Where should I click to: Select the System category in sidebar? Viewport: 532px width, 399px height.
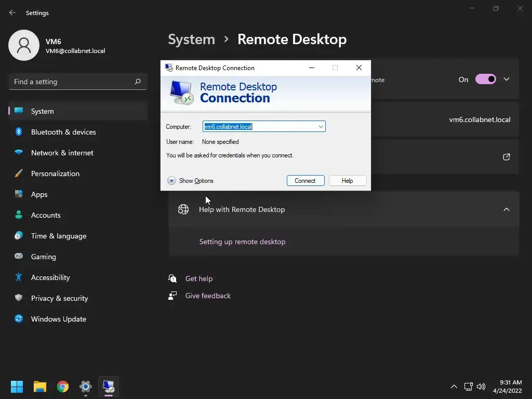(x=78, y=111)
